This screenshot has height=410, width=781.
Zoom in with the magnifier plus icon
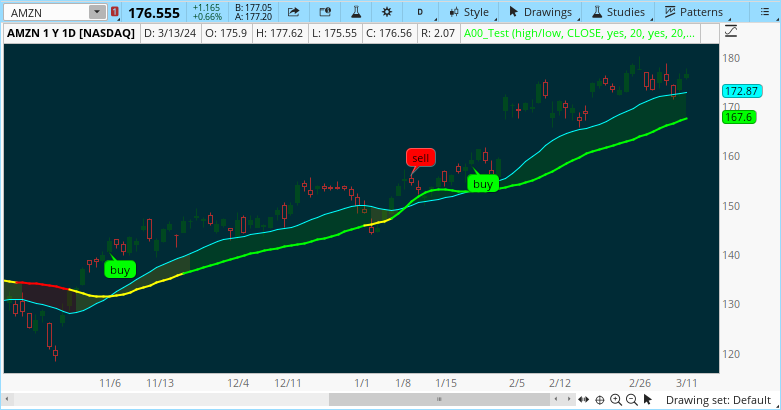click(x=616, y=400)
